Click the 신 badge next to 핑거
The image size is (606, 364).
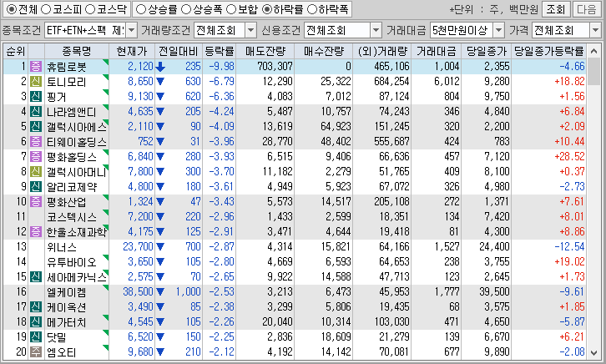(x=36, y=97)
